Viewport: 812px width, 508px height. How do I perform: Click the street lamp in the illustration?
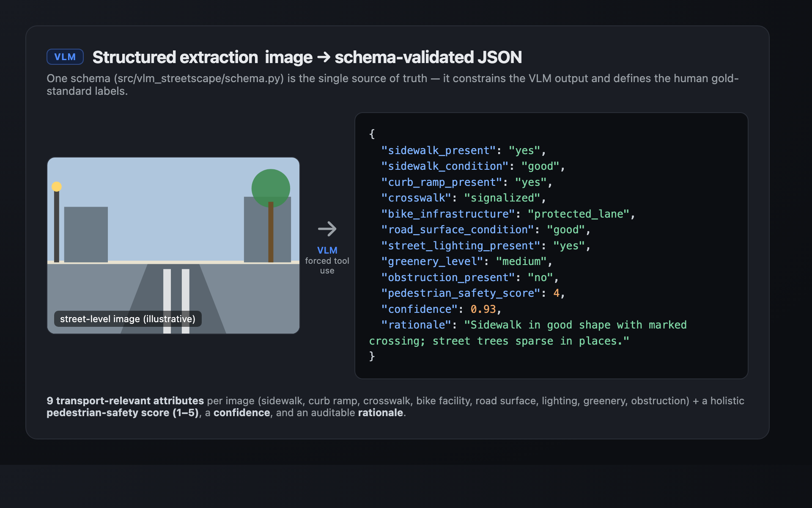click(x=57, y=222)
